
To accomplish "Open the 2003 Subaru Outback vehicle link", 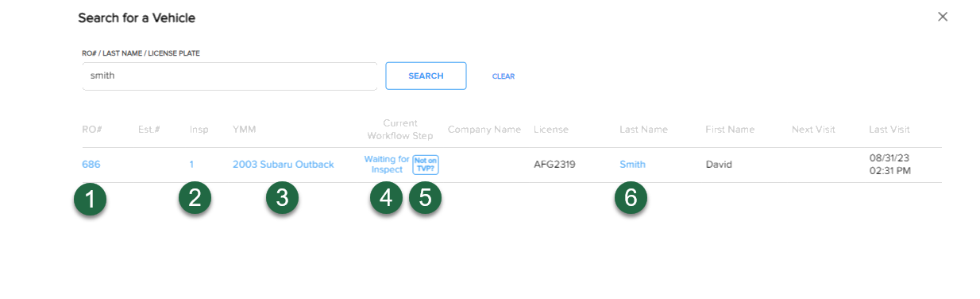I will coord(284,165).
